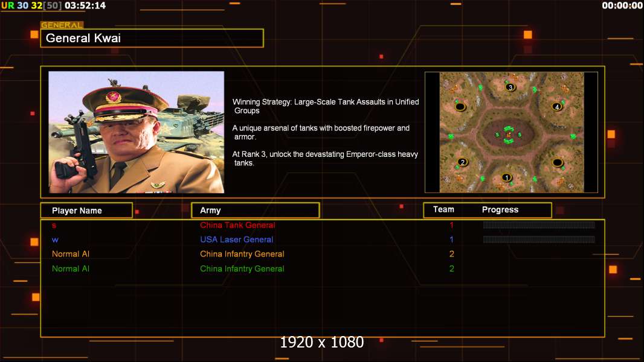Click the 00:00:00 timer at top right

pos(622,6)
